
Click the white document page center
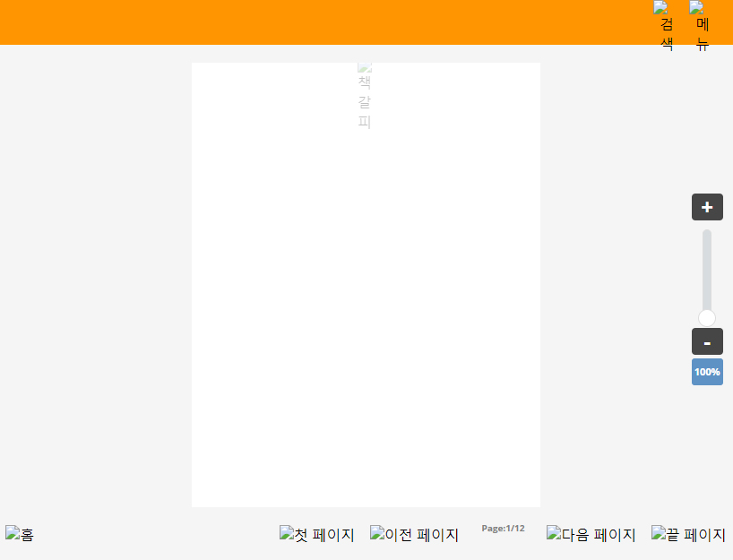pyautogui.click(x=366, y=285)
